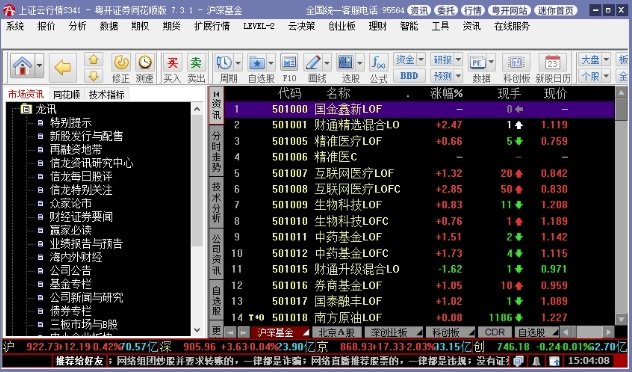The image size is (632, 372).
Task: Expand the 画线 dropdown arrow
Action: pos(326,63)
